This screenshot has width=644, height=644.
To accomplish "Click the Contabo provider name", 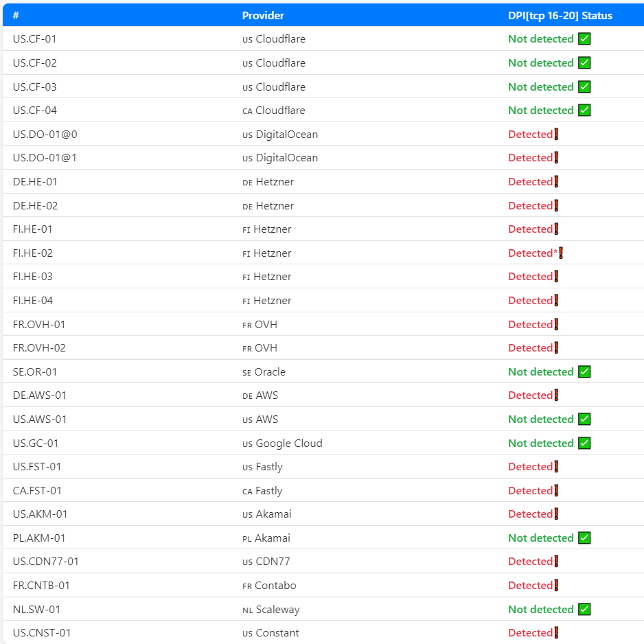I will (275, 586).
